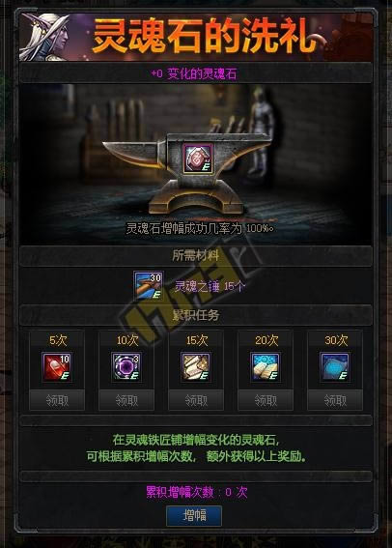Click the elf character portrait in banner
The height and width of the screenshot is (548, 392).
click(44, 37)
